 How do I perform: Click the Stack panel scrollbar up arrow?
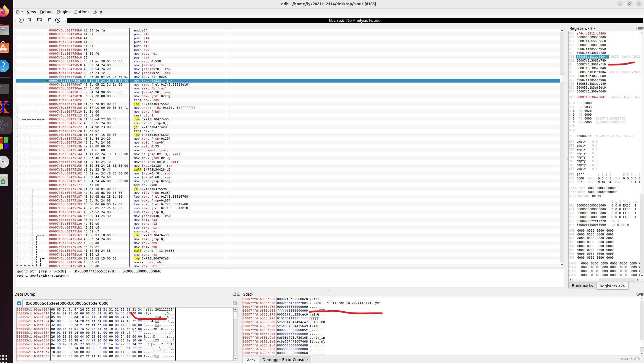[642, 299]
